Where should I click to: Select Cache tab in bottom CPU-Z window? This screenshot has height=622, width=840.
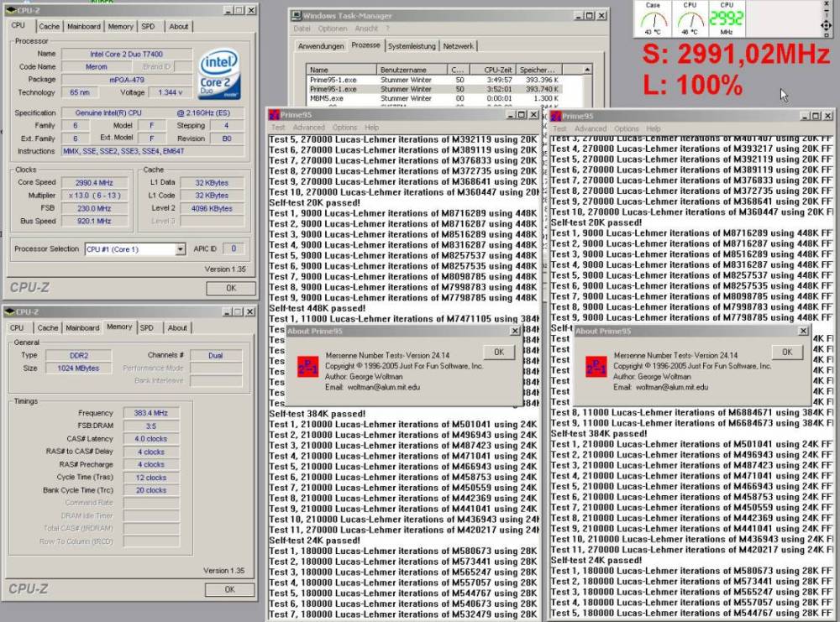[48, 327]
